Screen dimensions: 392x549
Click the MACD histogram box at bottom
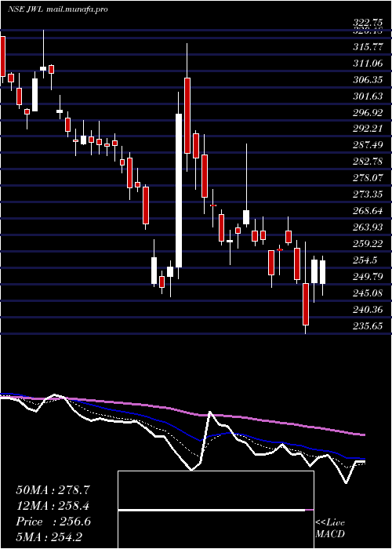(216, 510)
